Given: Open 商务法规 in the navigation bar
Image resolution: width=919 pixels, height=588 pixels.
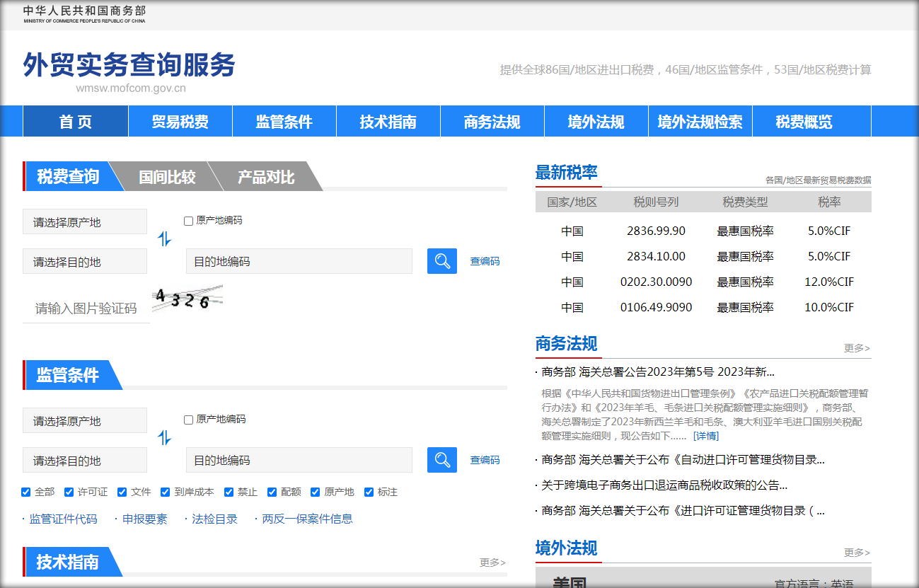Looking at the screenshot, I should pos(492,121).
